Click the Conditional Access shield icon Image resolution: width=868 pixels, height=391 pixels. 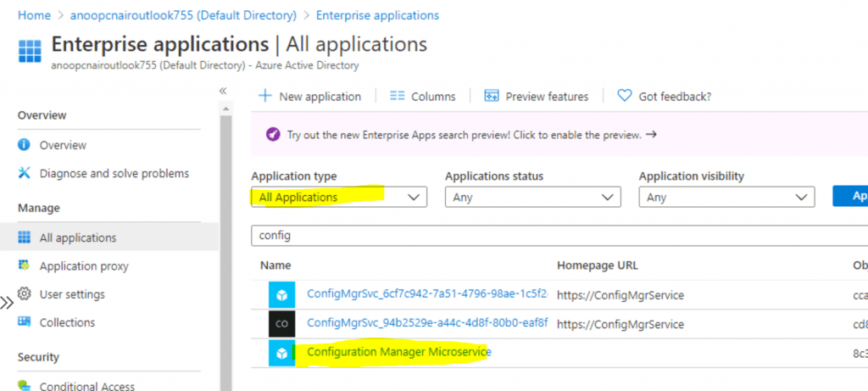[24, 385]
